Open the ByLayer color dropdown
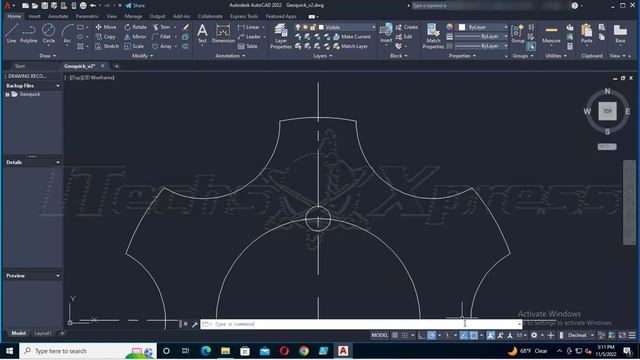Image resolution: width=640 pixels, height=360 pixels. 483,27
